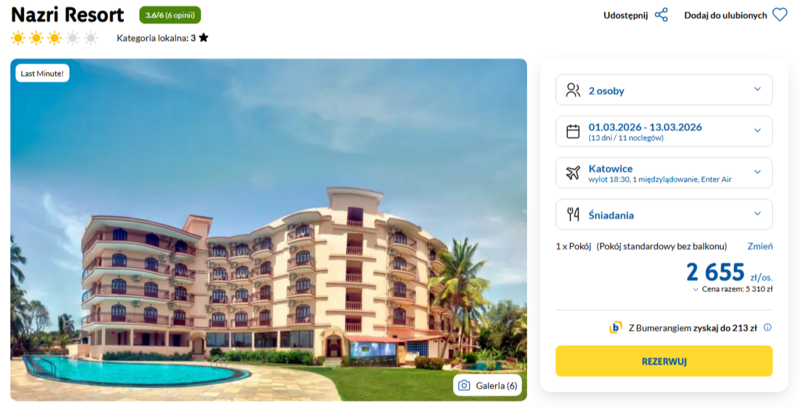Click the Bumerang logo icon
The width and height of the screenshot is (800, 408).
[x=615, y=327]
